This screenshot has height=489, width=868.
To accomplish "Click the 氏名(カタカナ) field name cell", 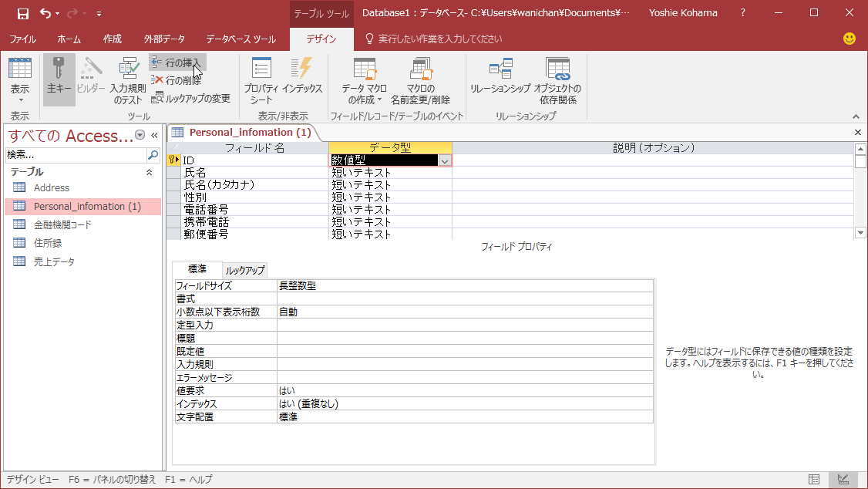I will 254,184.
